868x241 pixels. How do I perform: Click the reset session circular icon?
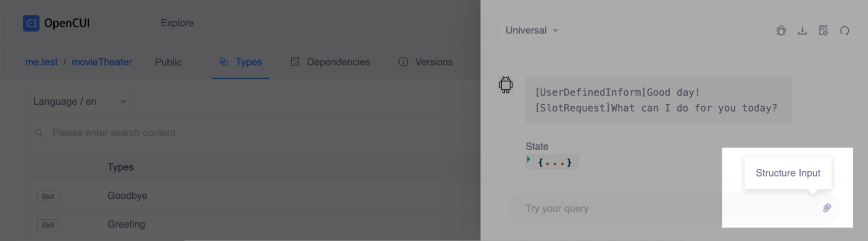click(x=845, y=30)
